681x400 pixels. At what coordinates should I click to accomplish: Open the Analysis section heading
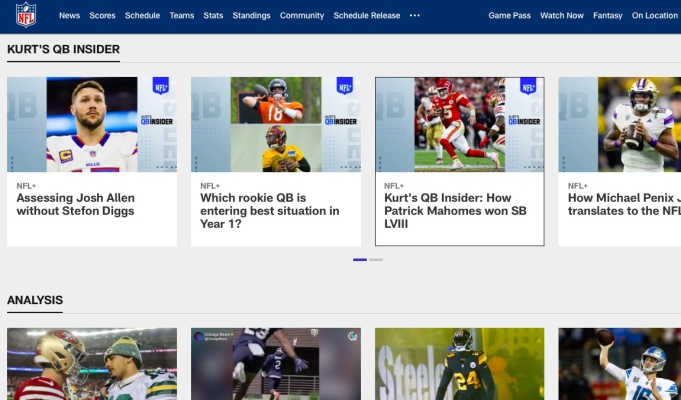[35, 300]
